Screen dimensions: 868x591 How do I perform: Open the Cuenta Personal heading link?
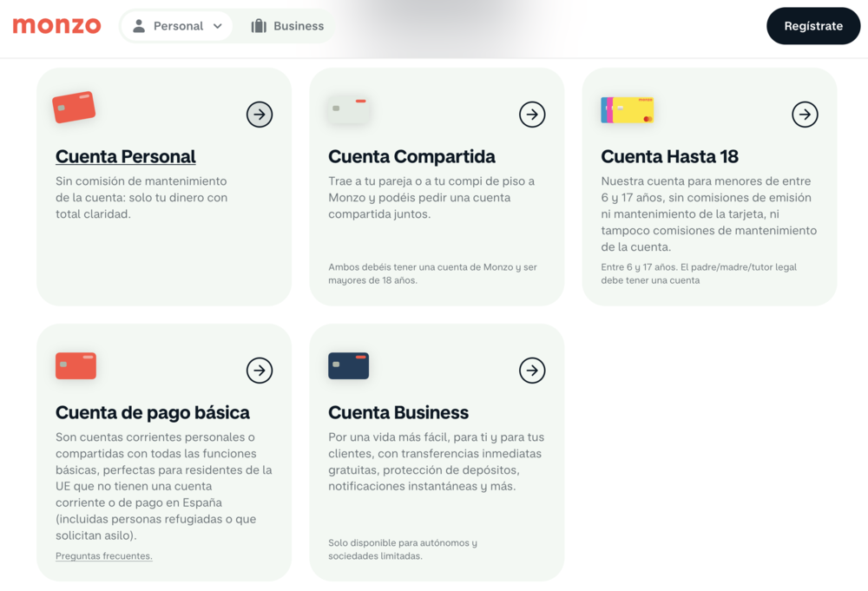[126, 156]
